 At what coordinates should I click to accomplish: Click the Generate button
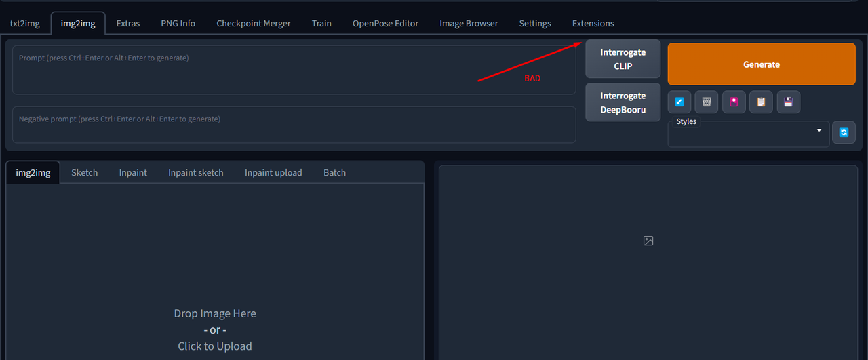click(x=762, y=64)
